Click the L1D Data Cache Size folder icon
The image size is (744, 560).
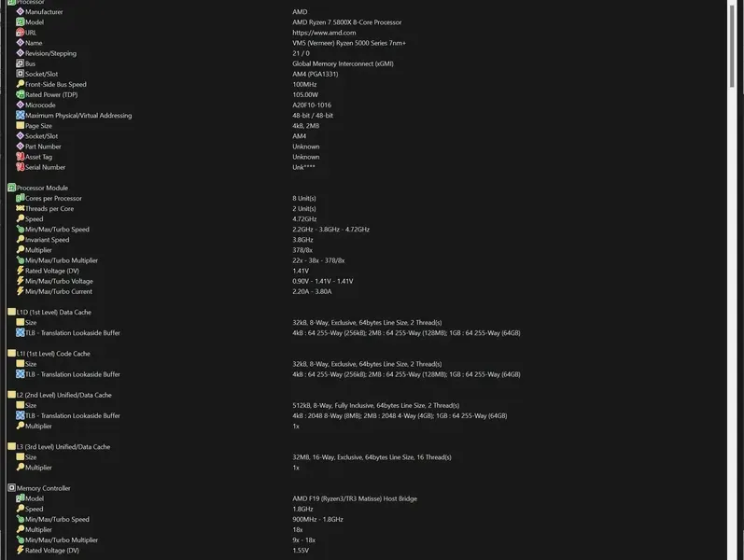click(x=21, y=323)
